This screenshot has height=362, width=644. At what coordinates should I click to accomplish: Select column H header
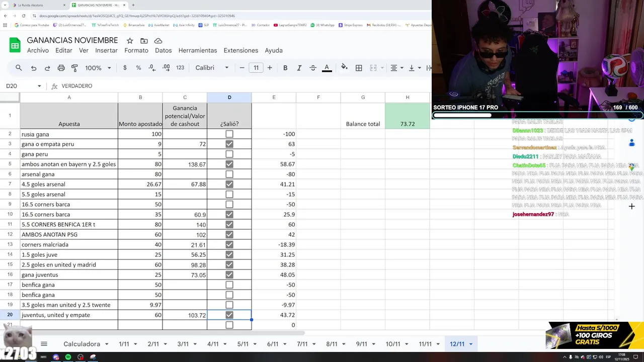tap(408, 98)
